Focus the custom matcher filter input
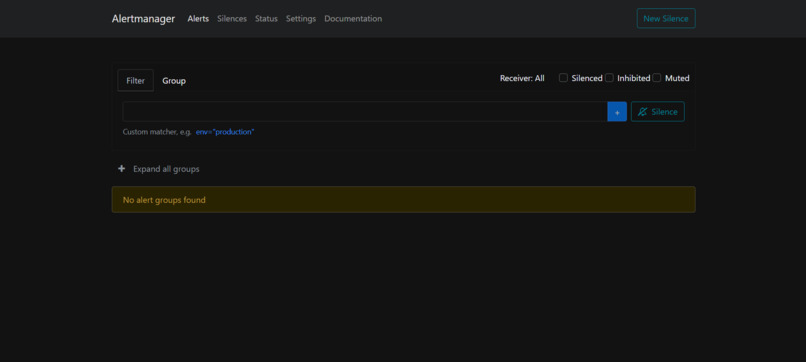Viewport: 806px width, 362px height. coord(365,112)
